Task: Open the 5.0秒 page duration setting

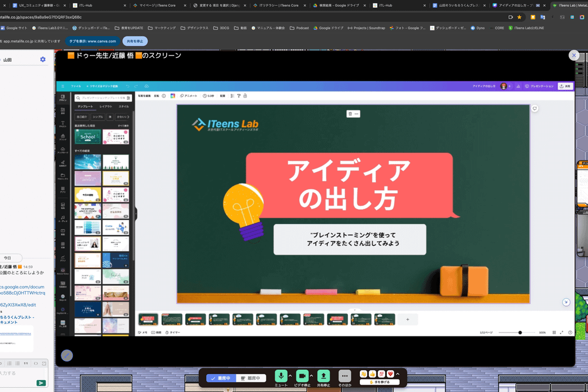Action: point(209,96)
